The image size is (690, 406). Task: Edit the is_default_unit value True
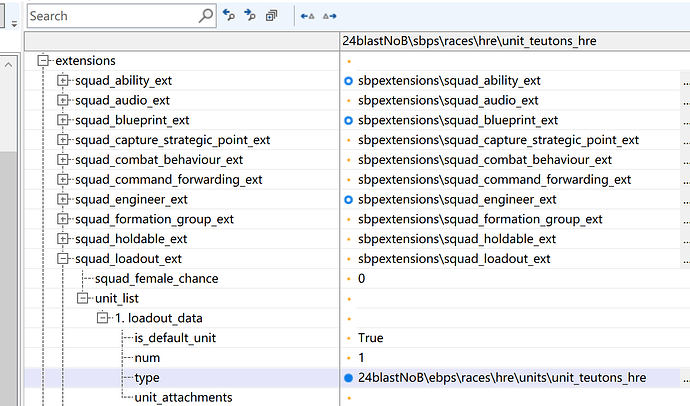(371, 338)
